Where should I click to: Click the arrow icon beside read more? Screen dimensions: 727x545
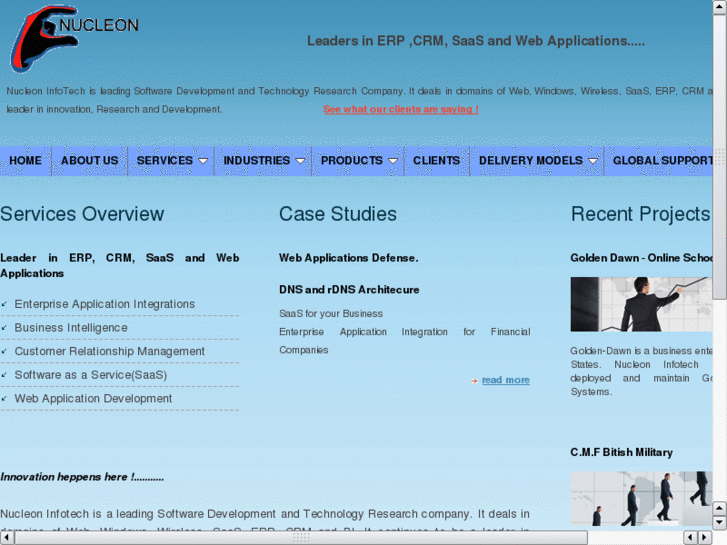coord(474,381)
